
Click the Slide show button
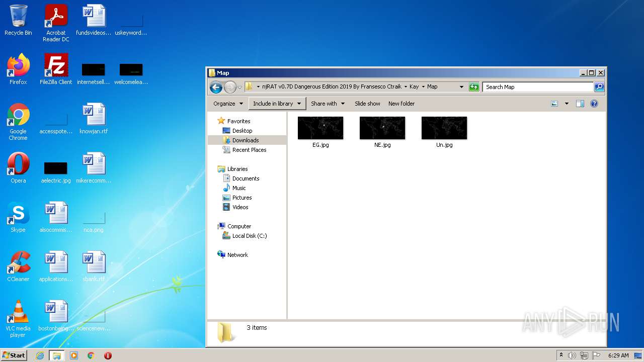coord(367,104)
